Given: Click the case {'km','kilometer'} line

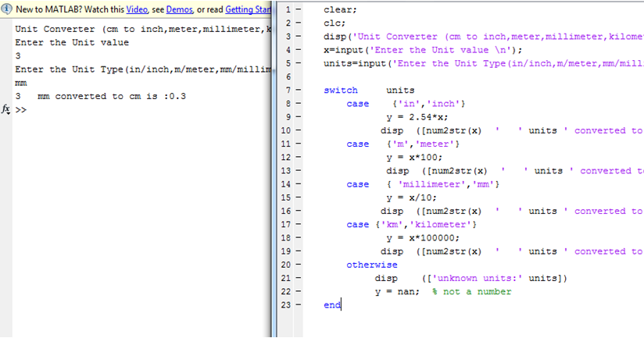Looking at the screenshot, I should tap(411, 225).
